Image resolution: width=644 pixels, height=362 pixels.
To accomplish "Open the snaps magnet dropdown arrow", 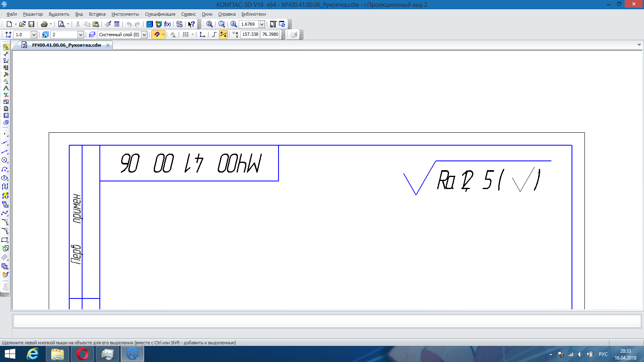I will [x=163, y=35].
